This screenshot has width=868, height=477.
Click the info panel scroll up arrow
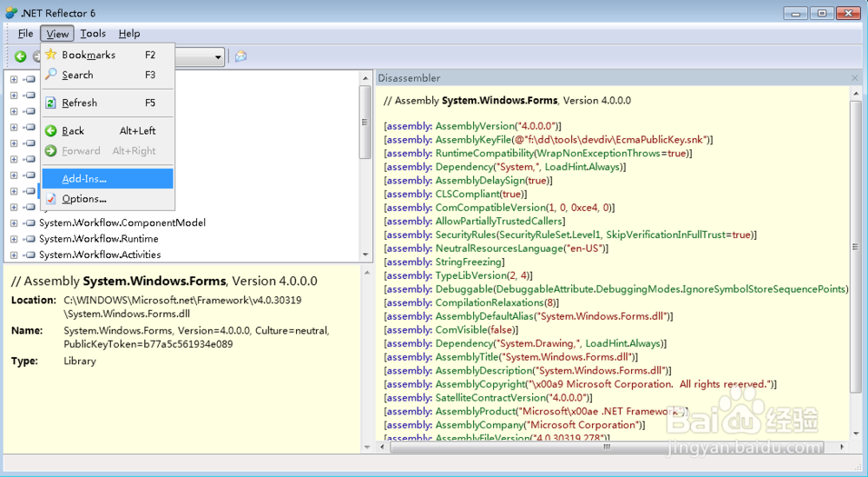(366, 273)
